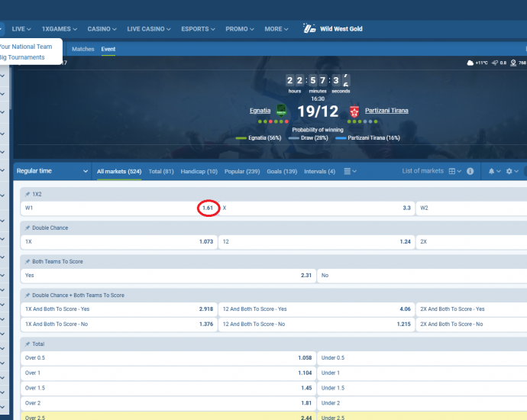Bet 1X And Both To Score - No
Image resolution: width=527 pixels, height=420 pixels.
point(119,325)
